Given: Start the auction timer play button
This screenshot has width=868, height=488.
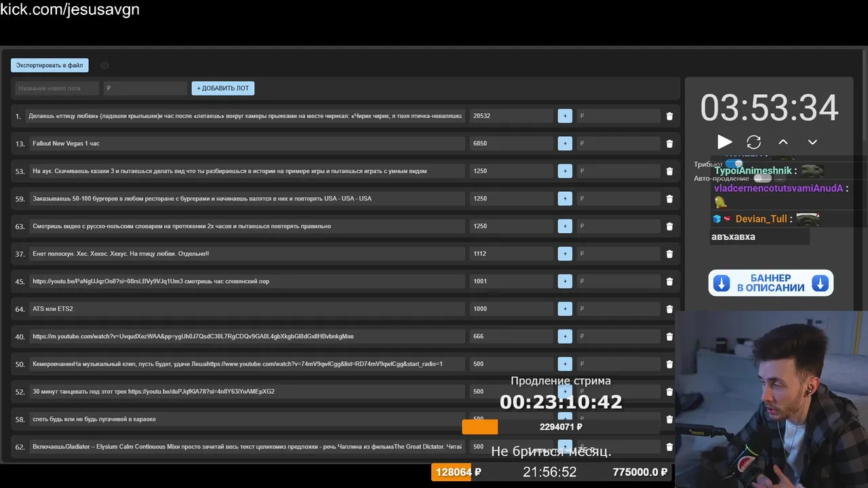Looking at the screenshot, I should pyautogui.click(x=725, y=142).
